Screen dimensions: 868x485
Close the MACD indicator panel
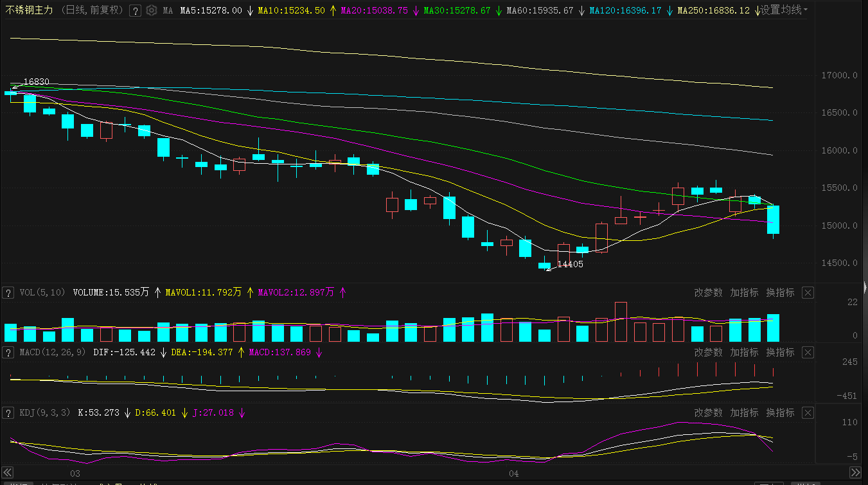pyautogui.click(x=808, y=352)
